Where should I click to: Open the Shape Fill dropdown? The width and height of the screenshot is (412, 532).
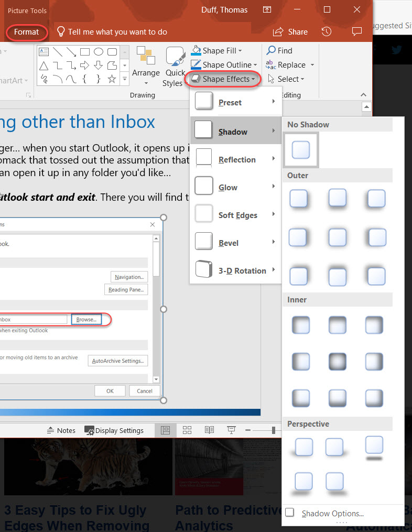(x=216, y=51)
